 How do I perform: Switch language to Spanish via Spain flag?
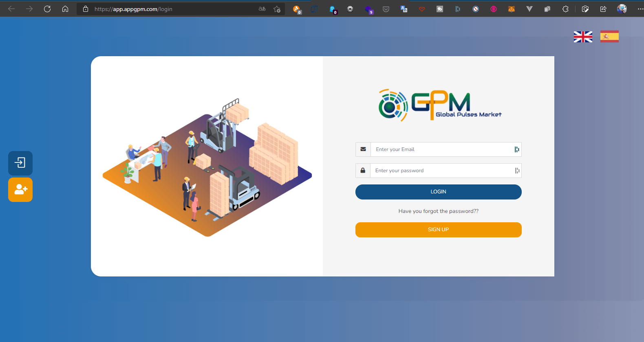point(609,37)
